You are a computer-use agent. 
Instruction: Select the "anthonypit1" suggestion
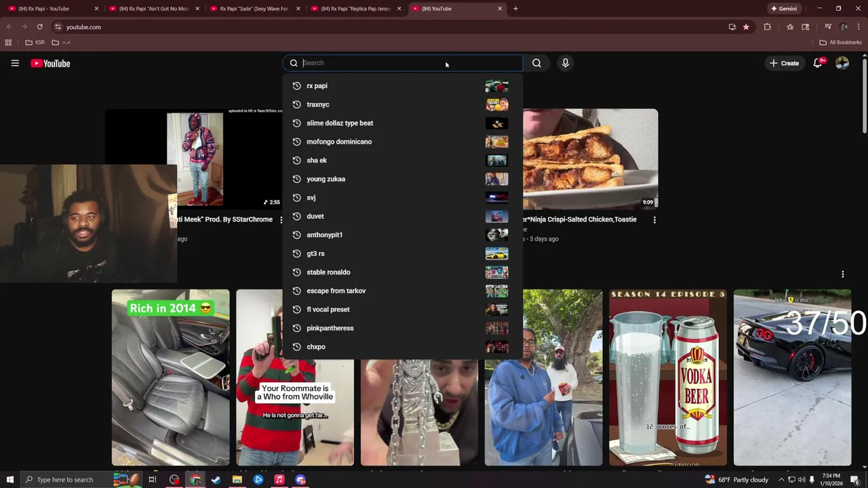pyautogui.click(x=403, y=235)
